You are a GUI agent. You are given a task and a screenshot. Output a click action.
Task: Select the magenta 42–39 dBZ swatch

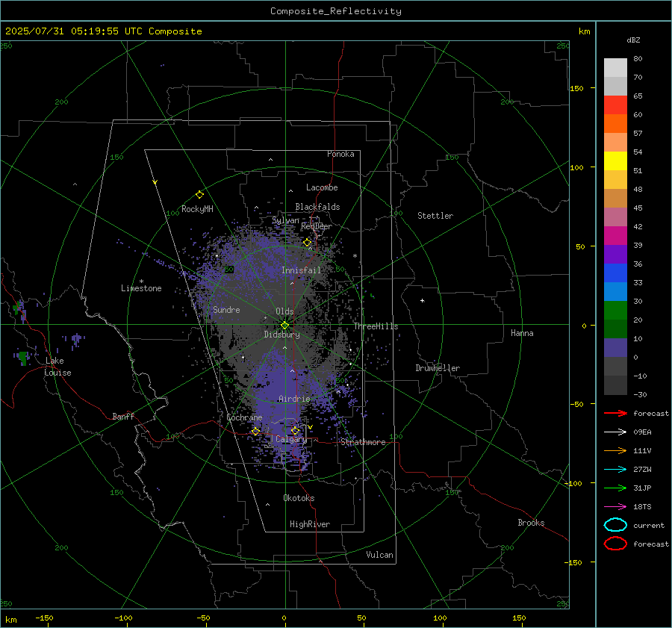[x=615, y=236]
